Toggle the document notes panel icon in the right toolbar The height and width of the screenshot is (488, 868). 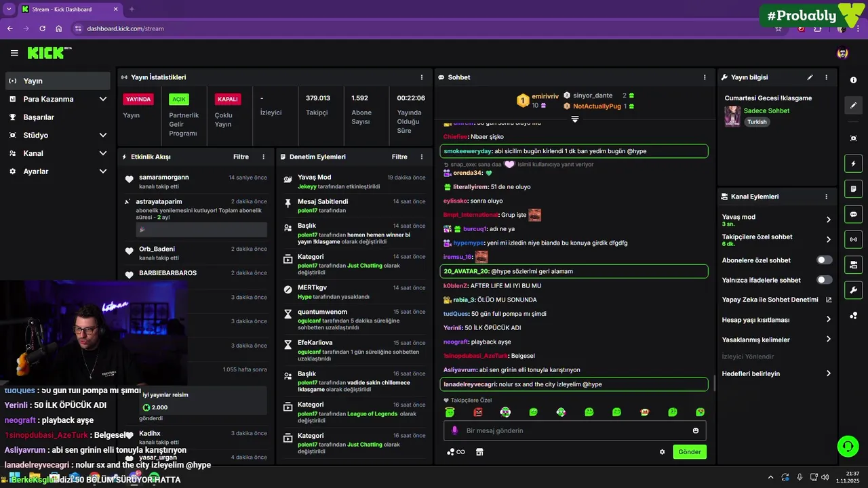point(853,188)
